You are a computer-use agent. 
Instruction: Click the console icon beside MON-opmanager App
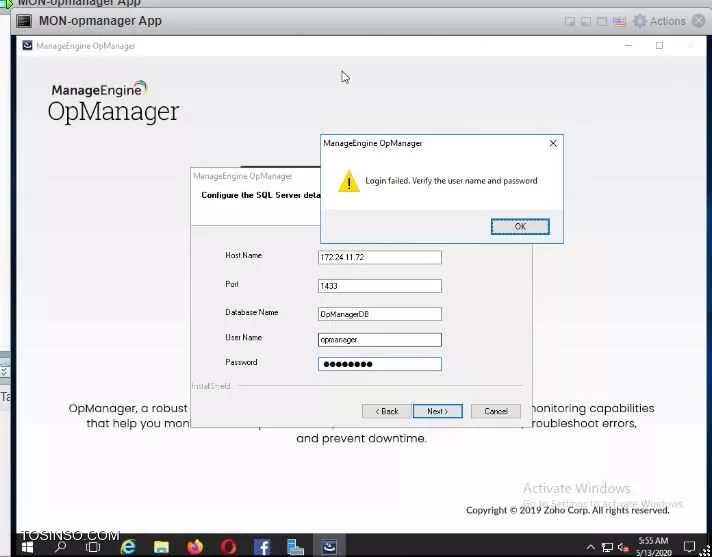pyautogui.click(x=24, y=21)
